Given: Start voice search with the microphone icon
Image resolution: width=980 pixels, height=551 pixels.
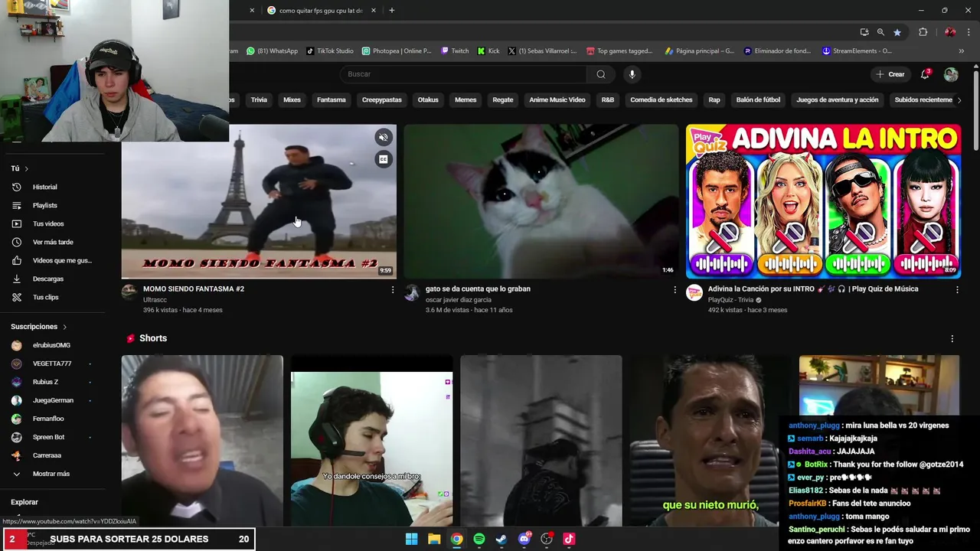Looking at the screenshot, I should [632, 74].
